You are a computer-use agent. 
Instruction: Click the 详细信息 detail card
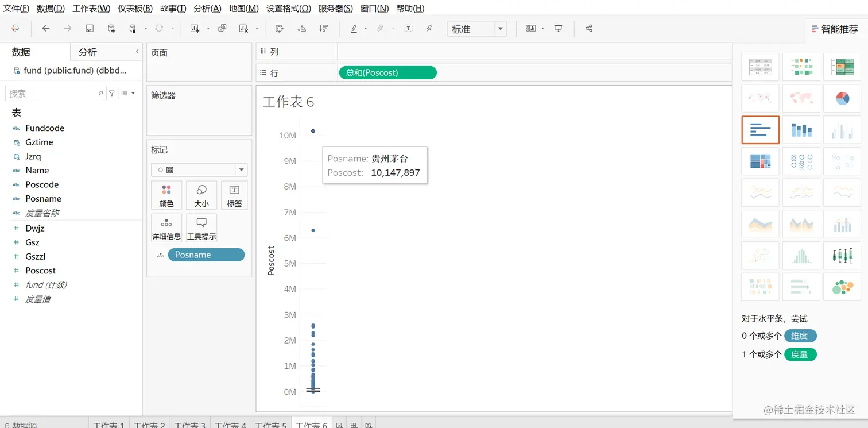tap(166, 228)
